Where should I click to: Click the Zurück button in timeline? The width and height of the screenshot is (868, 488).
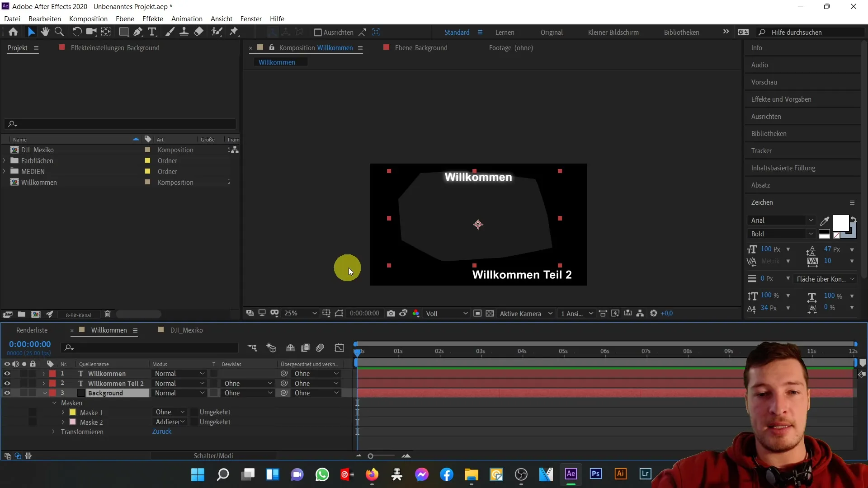(x=161, y=432)
